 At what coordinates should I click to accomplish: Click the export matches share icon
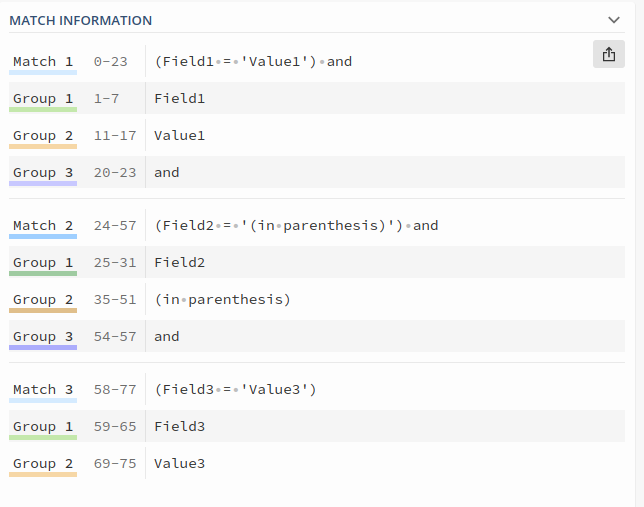609,54
